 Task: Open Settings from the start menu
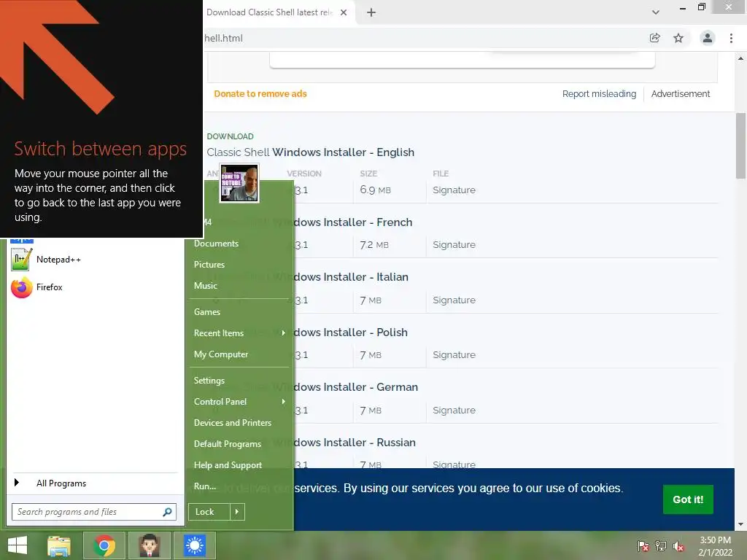209,381
